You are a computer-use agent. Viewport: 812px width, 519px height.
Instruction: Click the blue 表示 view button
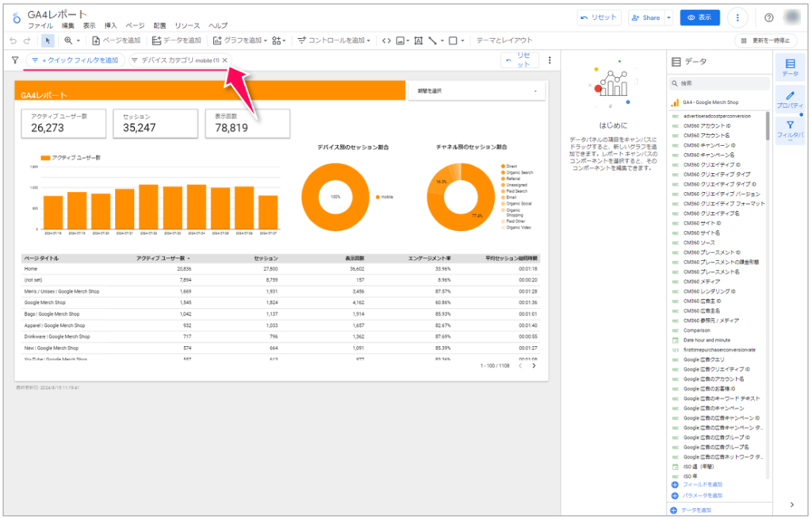click(x=699, y=17)
